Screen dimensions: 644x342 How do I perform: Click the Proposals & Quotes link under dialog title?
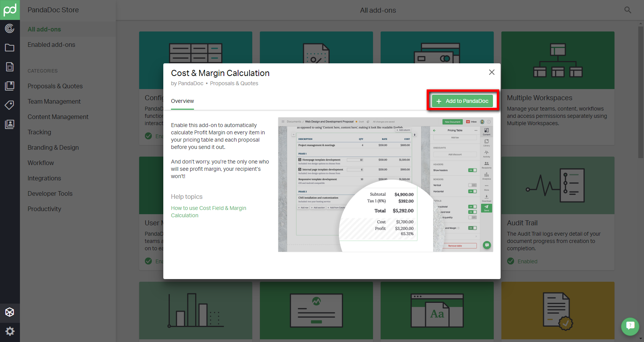click(234, 83)
